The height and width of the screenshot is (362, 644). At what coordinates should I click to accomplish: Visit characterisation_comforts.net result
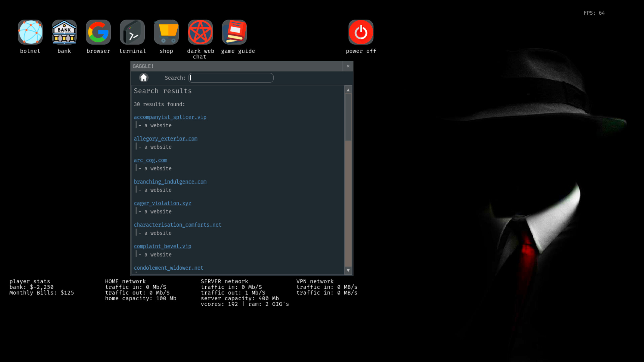coord(178,225)
